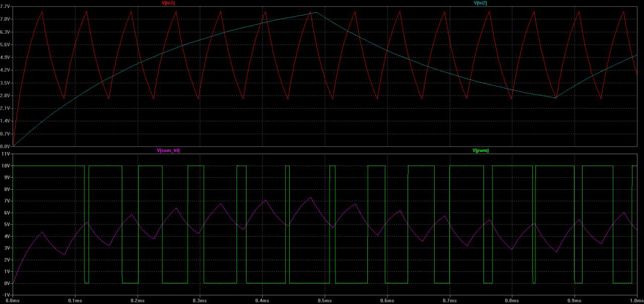Viewport: 644px width, 304px height.
Task: Click the 0.3ms time axis label
Action: (200, 301)
